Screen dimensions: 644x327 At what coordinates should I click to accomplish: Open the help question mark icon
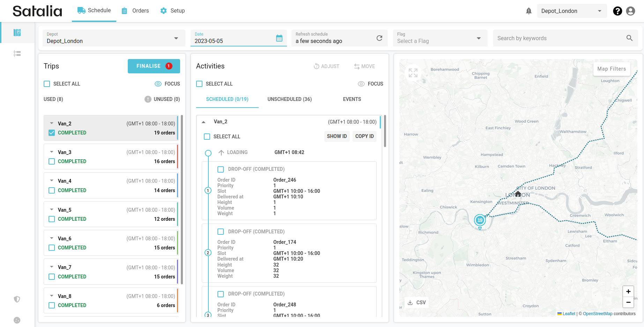click(617, 11)
